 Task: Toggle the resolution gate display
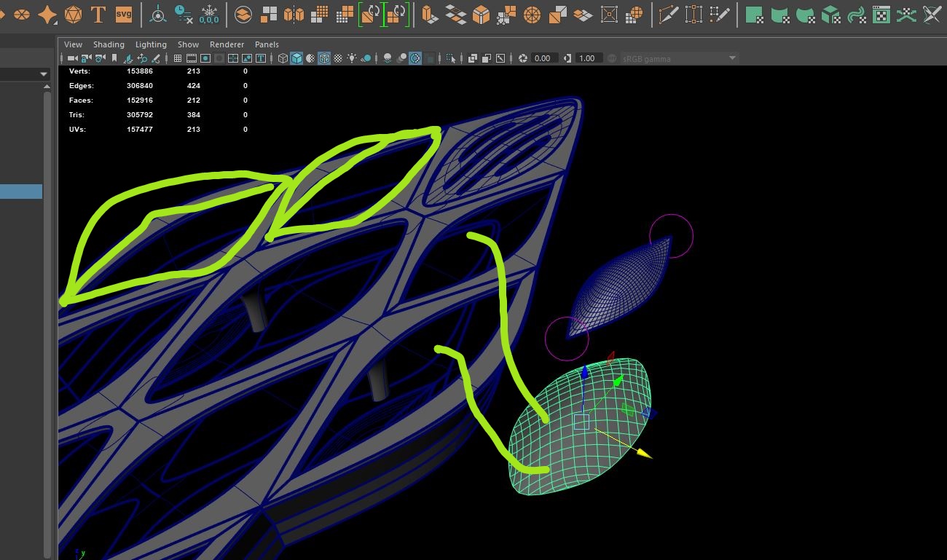(206, 58)
